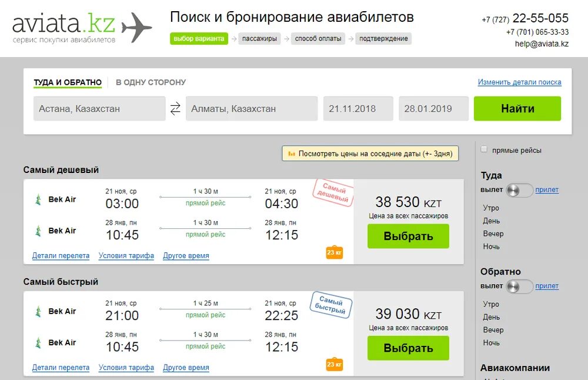The width and height of the screenshot is (588, 380).
Task: Switch to В ОДНУ СТОРОНУ tab
Action: tap(151, 82)
